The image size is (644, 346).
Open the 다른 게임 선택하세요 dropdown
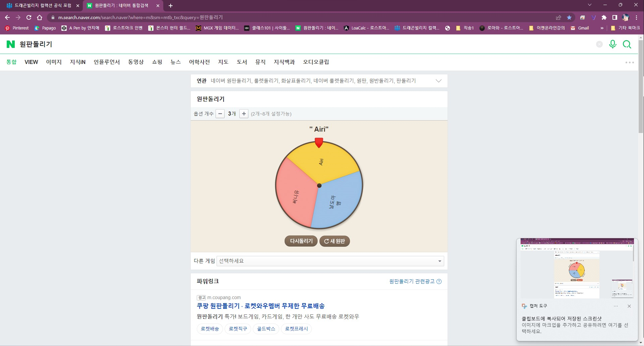(330, 261)
